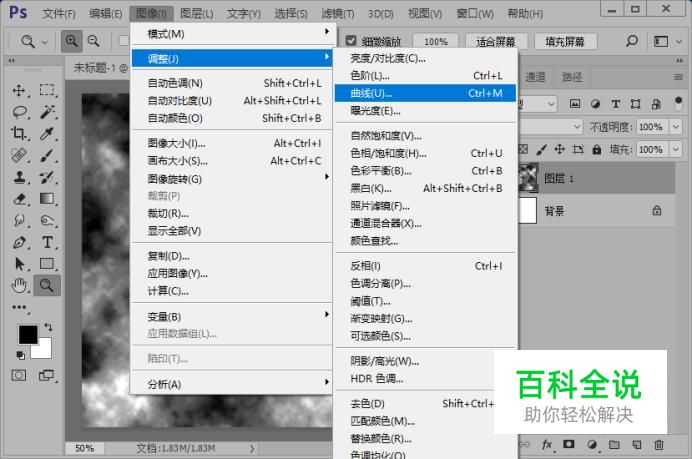
Task: Click the 100% zoom button
Action: tap(436, 41)
